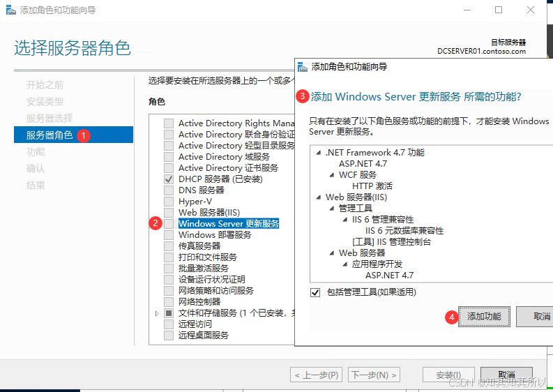Collapse the 应用程序开发 node

pyautogui.click(x=345, y=264)
